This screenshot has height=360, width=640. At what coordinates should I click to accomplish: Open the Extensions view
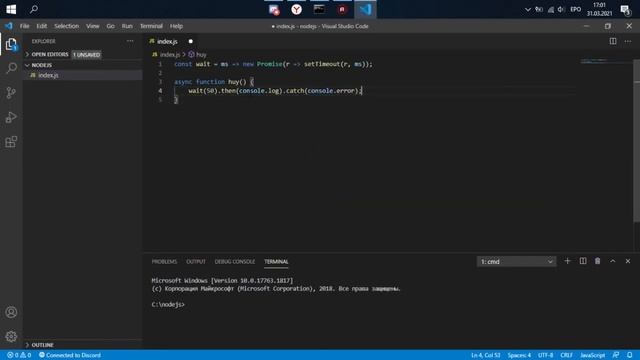point(11,142)
